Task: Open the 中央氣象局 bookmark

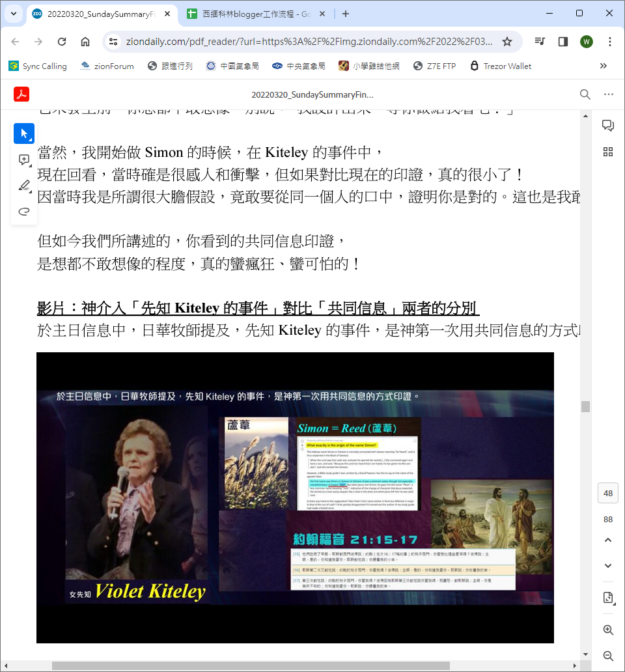Action: tap(299, 66)
